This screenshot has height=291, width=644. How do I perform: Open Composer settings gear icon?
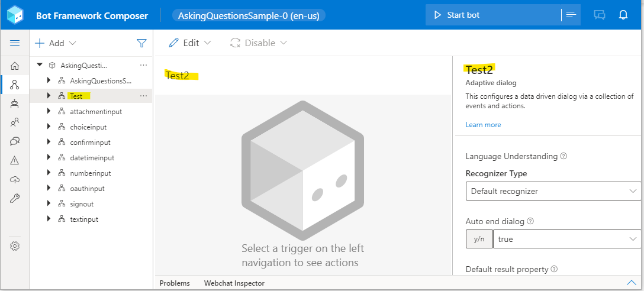pos(15,246)
